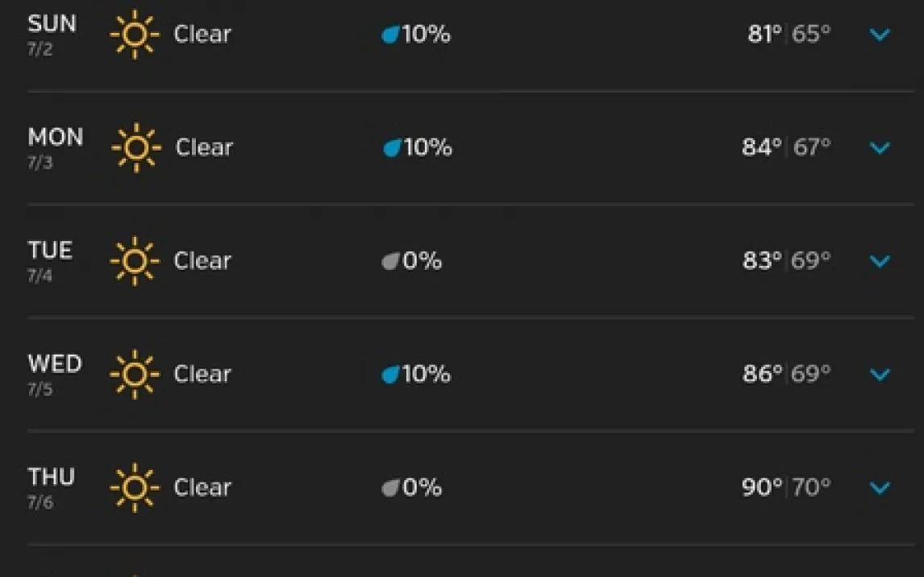Viewport: 924px width, 577px height.
Task: Click Thursday's gray raindrop precipitation icon
Action: click(x=391, y=488)
